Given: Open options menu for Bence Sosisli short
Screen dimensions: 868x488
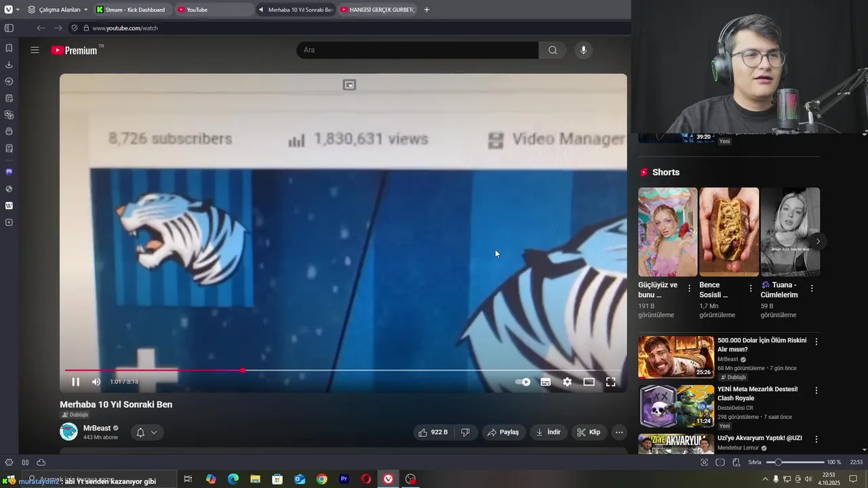Looking at the screenshot, I should (x=751, y=289).
